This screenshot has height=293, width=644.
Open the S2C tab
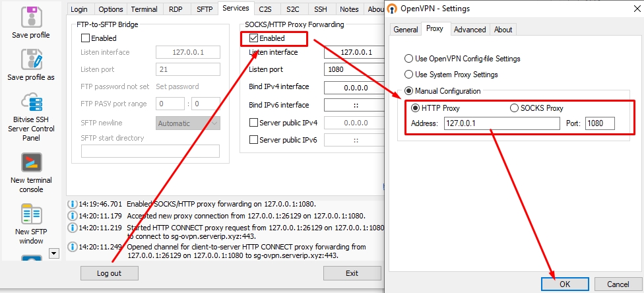(293, 9)
